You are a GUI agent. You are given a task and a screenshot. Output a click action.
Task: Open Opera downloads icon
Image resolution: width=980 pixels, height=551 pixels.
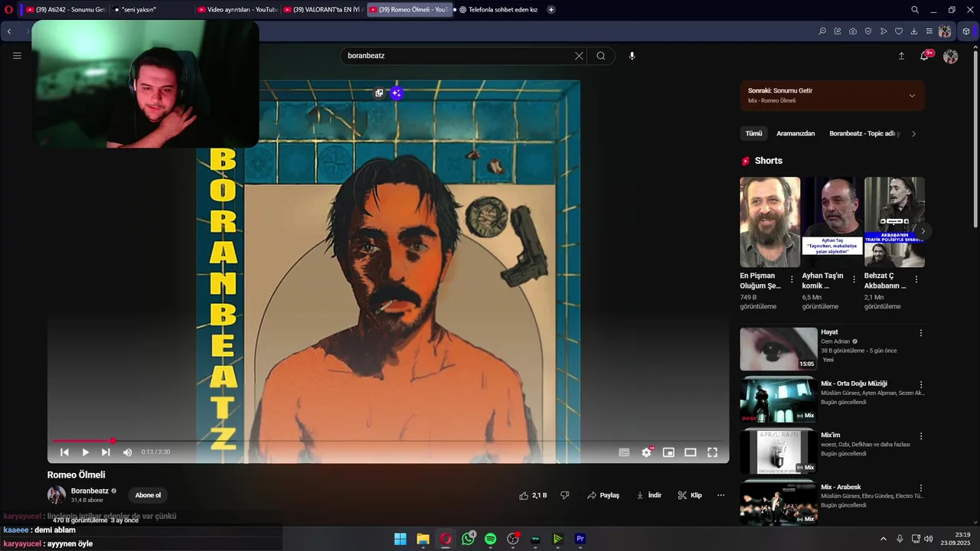coord(914,31)
